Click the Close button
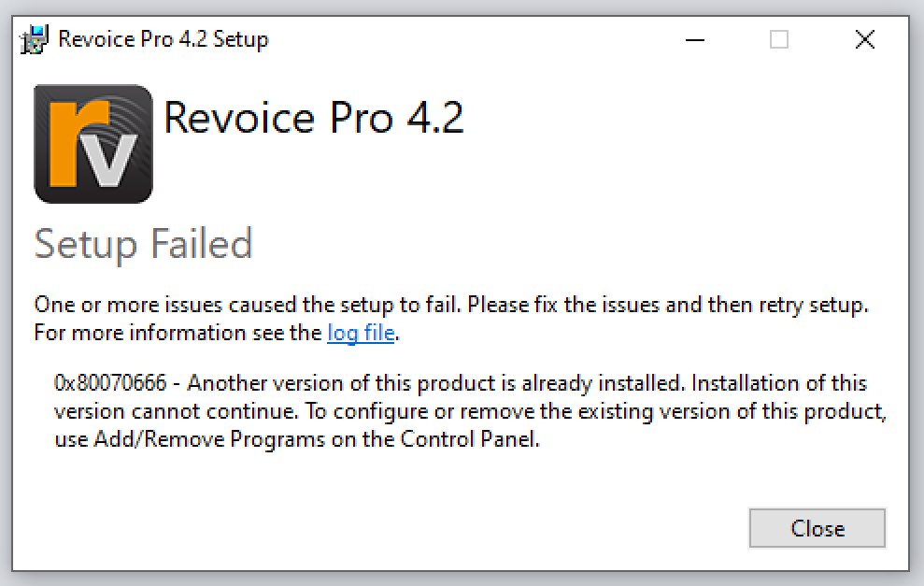 tap(817, 528)
